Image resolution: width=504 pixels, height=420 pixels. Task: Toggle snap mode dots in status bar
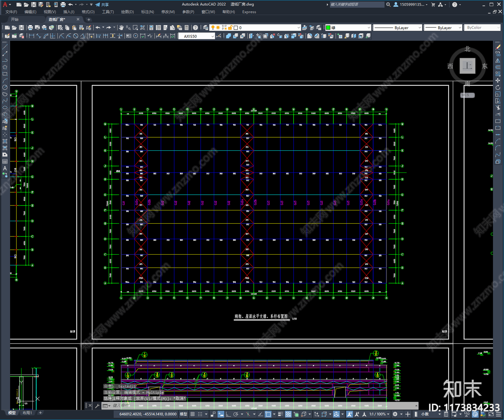[200, 414]
